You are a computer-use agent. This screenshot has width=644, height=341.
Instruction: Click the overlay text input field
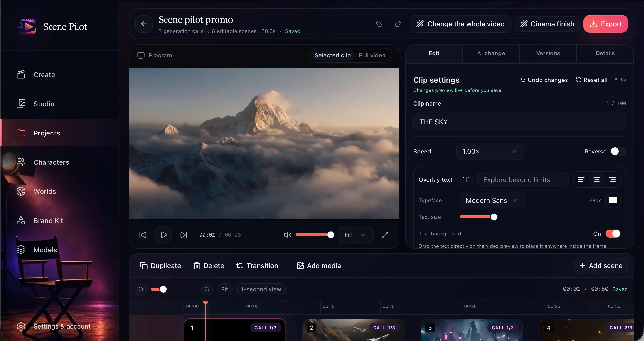(523, 180)
